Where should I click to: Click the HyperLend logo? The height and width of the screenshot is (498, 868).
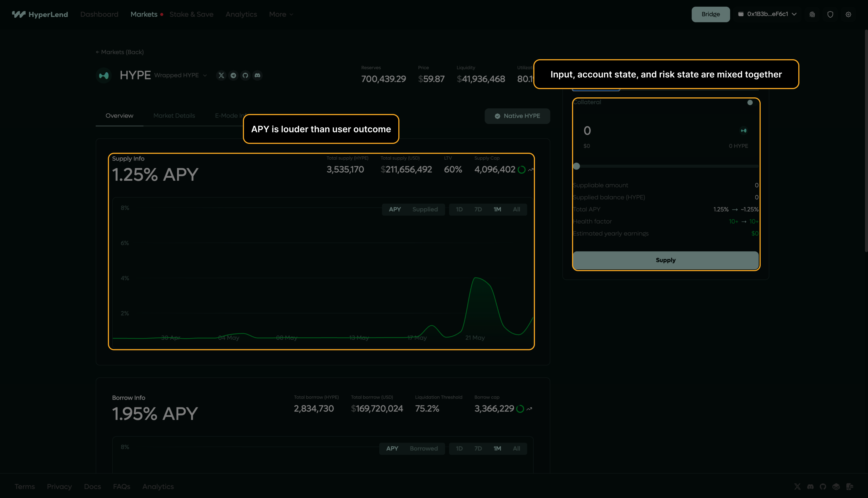(x=40, y=14)
